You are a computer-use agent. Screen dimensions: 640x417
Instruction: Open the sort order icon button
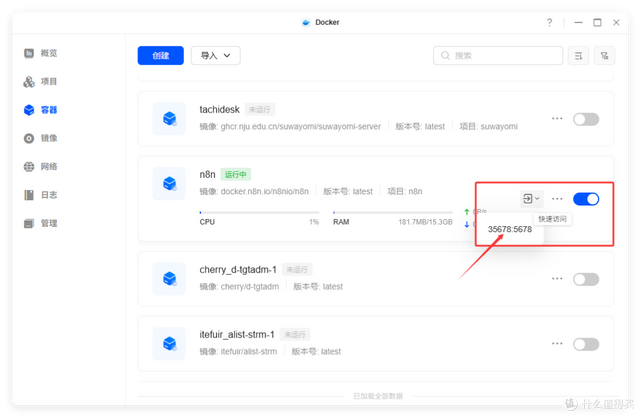(578, 55)
